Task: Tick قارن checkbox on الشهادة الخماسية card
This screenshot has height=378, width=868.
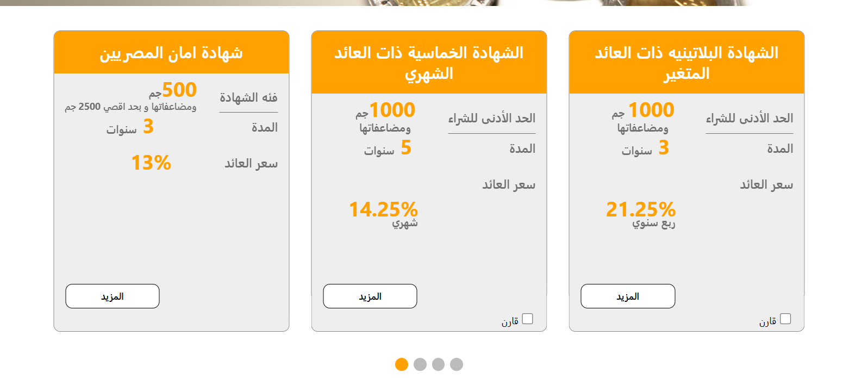Action: coord(527,319)
